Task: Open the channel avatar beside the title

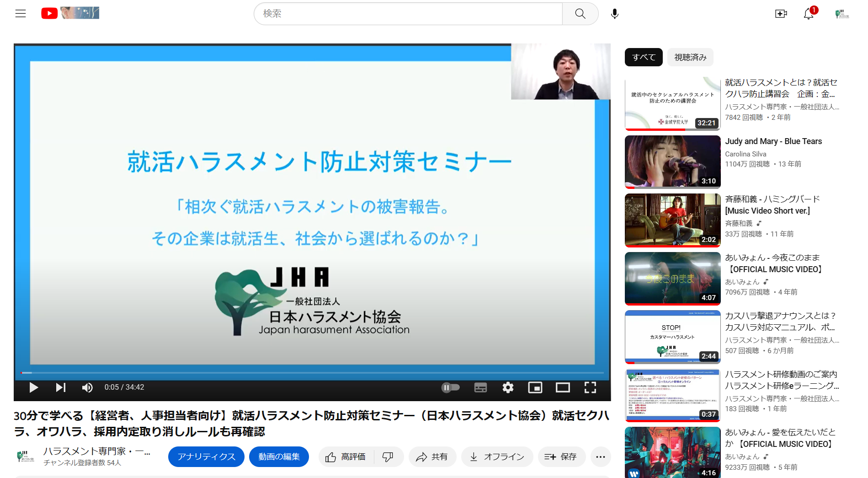Action: tap(25, 456)
